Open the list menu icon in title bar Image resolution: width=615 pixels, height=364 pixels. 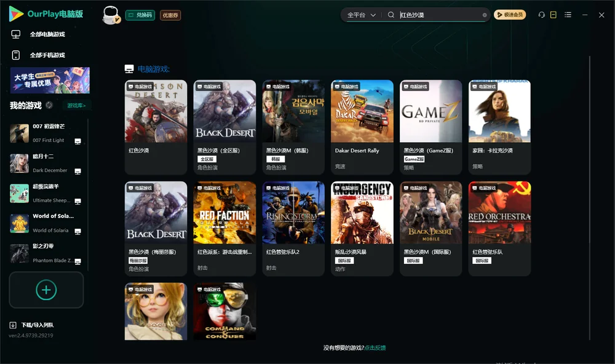click(x=568, y=15)
